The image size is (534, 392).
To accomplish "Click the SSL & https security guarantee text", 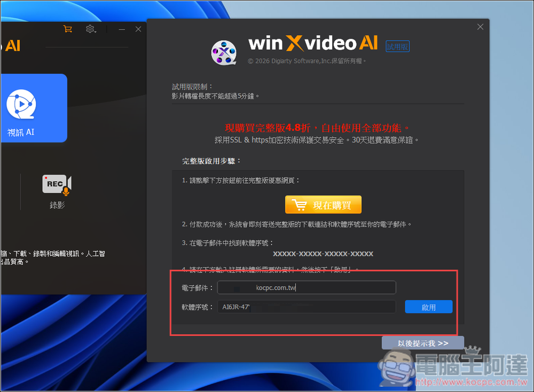I will pyautogui.click(x=316, y=140).
